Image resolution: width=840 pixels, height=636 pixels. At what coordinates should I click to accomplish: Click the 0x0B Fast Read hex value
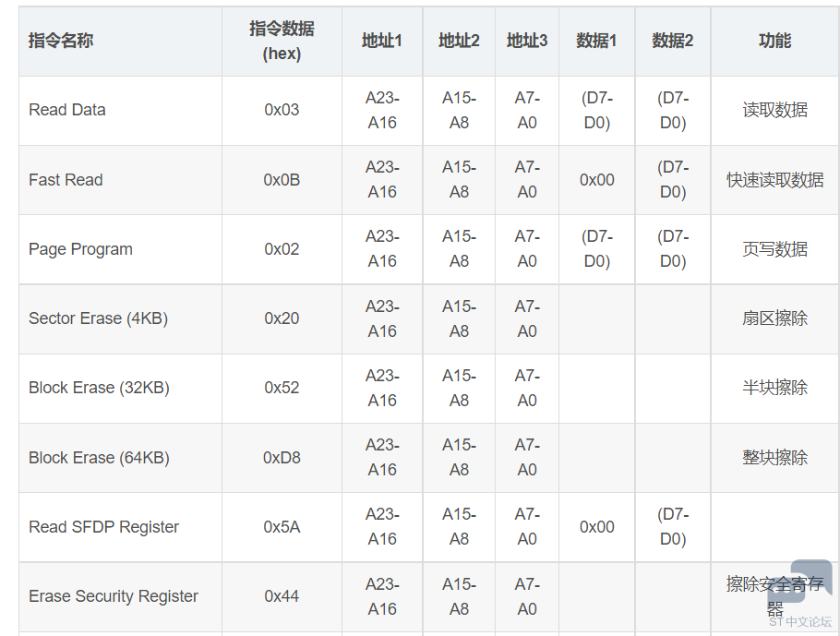tap(282, 180)
